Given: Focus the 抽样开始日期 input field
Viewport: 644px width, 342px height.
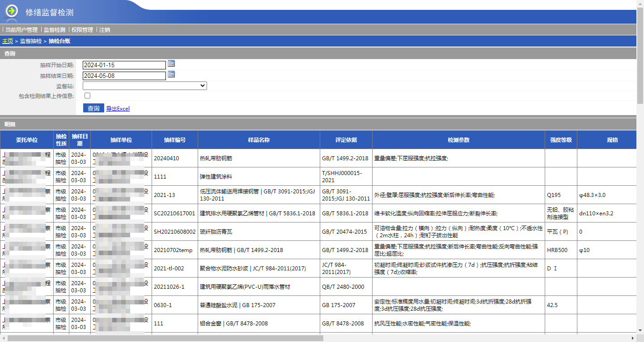Looking at the screenshot, I should [124, 65].
